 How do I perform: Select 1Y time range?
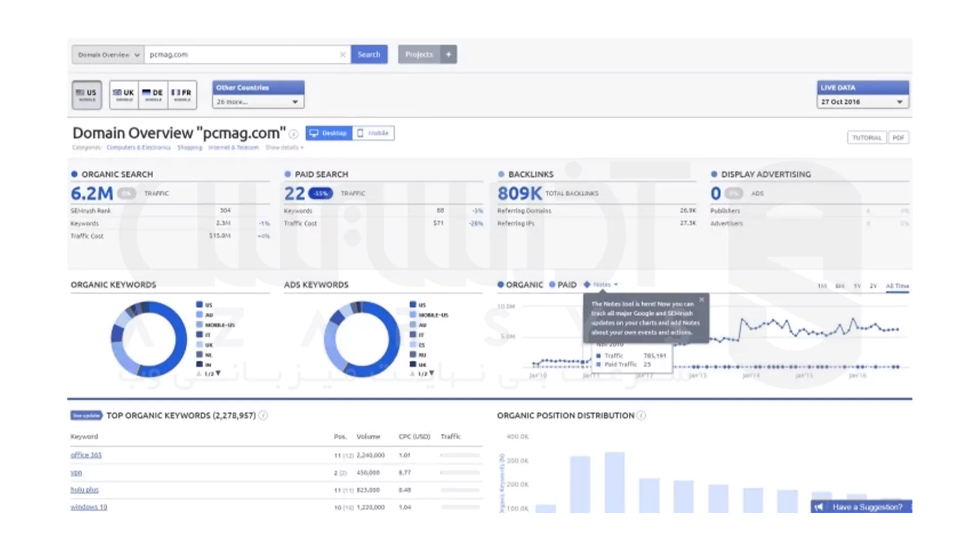coord(857,286)
